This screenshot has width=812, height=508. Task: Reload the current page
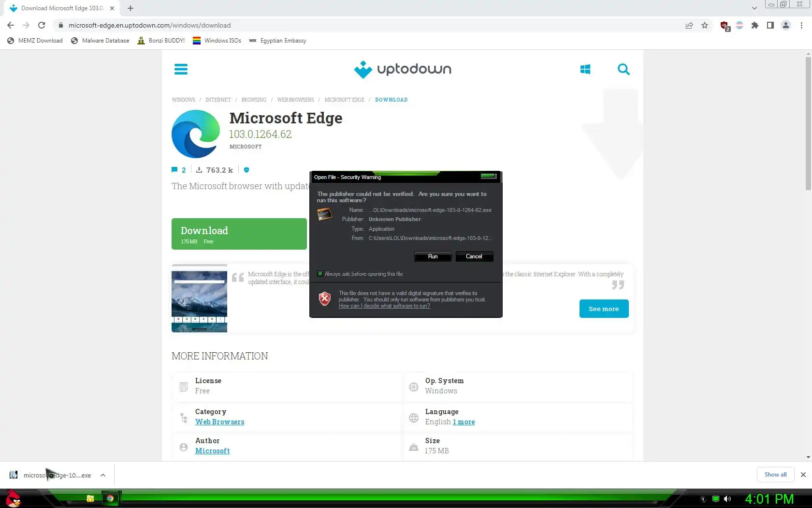[42, 25]
